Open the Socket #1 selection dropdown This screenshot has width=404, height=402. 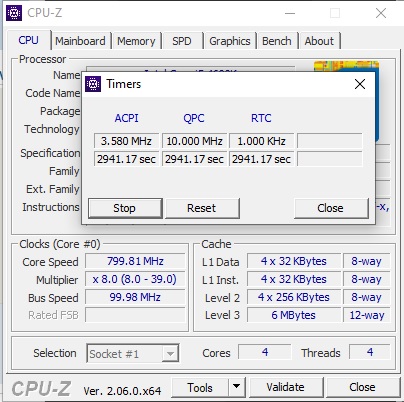click(x=133, y=353)
